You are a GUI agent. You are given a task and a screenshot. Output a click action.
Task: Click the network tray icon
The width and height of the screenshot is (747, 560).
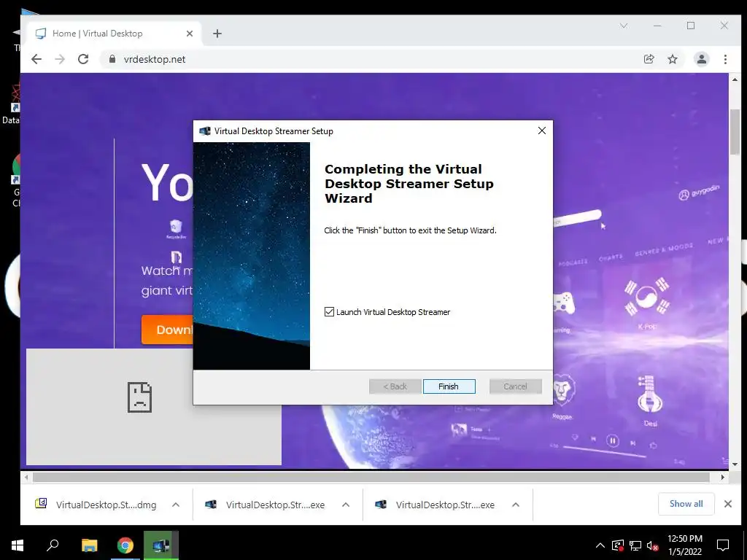tap(635, 545)
